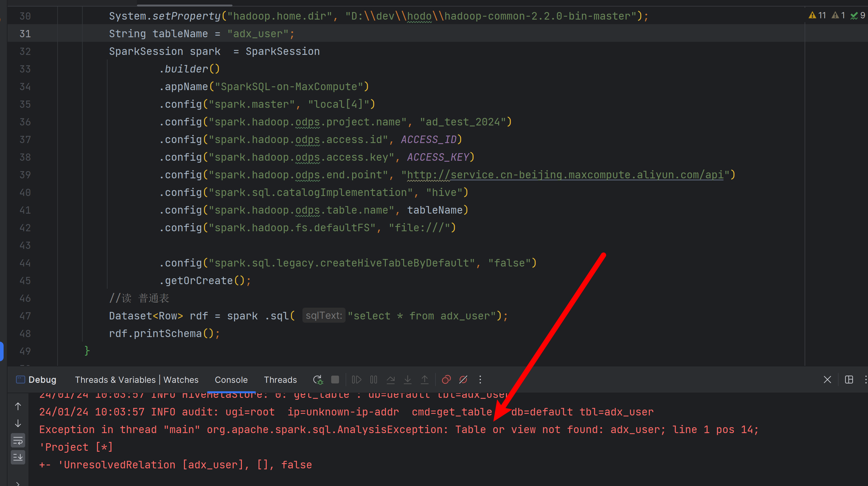
Task: Open debug toolbar more actions menu
Action: [480, 380]
